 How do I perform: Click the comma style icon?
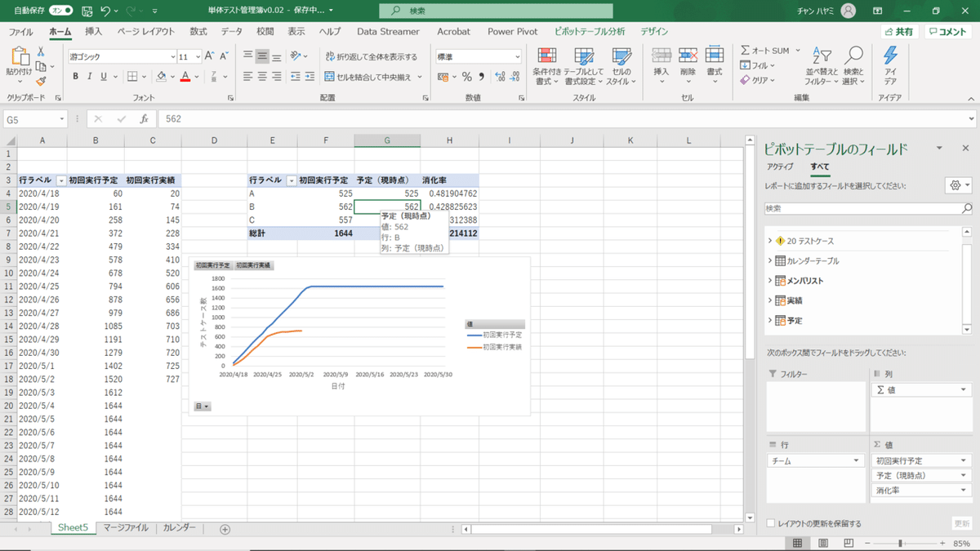point(480,77)
